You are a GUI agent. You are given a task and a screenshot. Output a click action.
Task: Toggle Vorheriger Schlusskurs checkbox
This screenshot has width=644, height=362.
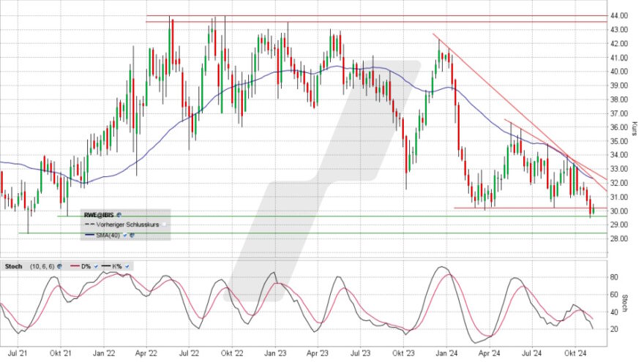165,225
